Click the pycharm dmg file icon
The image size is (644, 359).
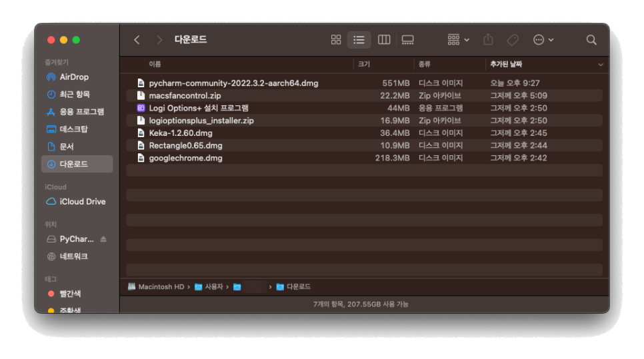(x=141, y=83)
